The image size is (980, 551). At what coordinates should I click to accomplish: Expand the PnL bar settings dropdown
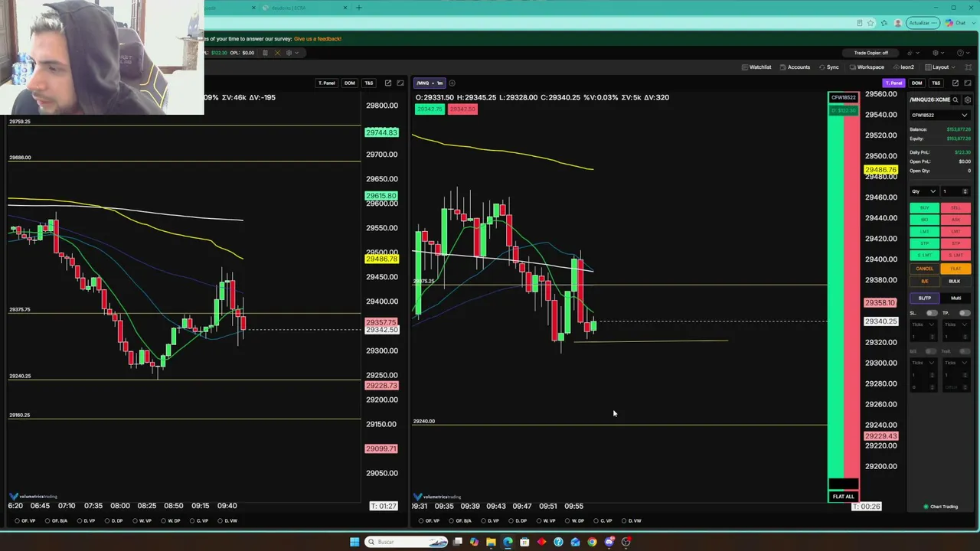292,53
